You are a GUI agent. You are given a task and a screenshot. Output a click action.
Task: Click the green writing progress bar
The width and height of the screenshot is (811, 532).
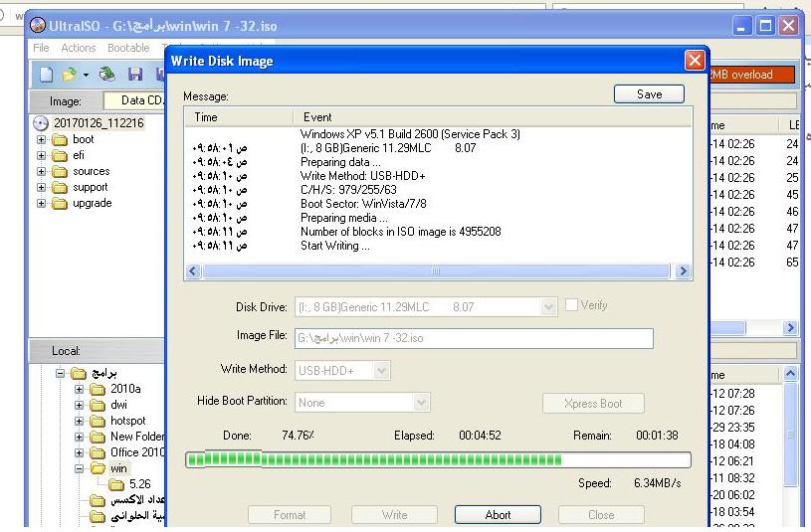(438, 459)
